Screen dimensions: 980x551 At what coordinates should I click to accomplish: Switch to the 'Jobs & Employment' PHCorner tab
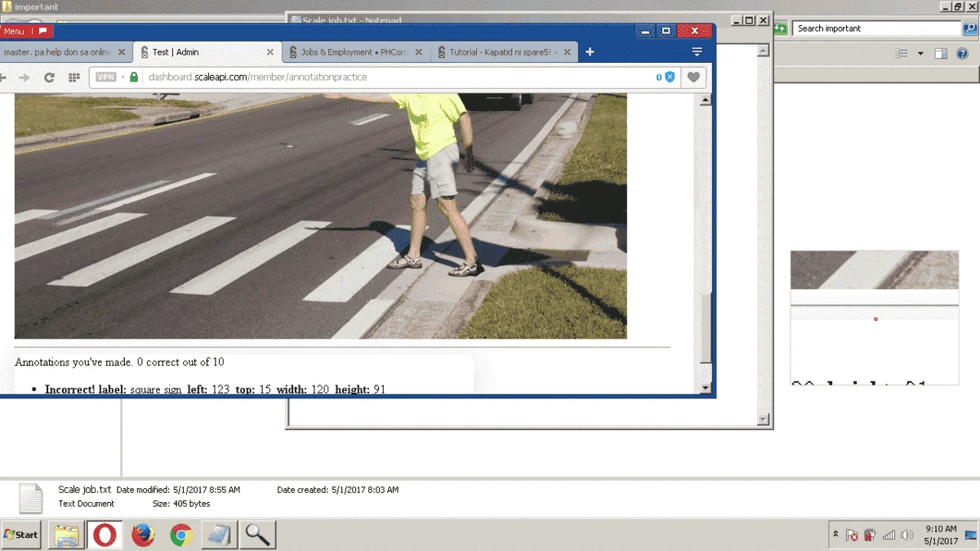(355, 52)
